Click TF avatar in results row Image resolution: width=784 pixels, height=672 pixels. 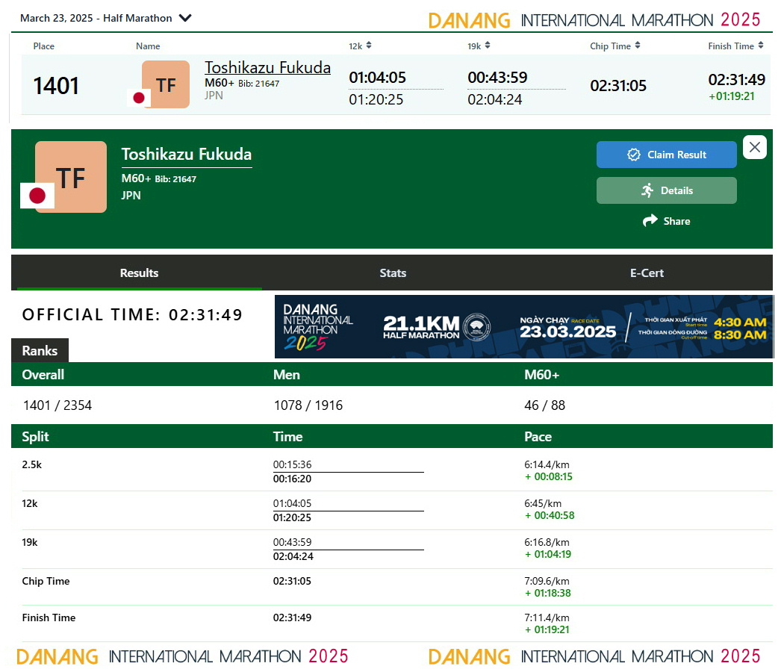pyautogui.click(x=166, y=84)
